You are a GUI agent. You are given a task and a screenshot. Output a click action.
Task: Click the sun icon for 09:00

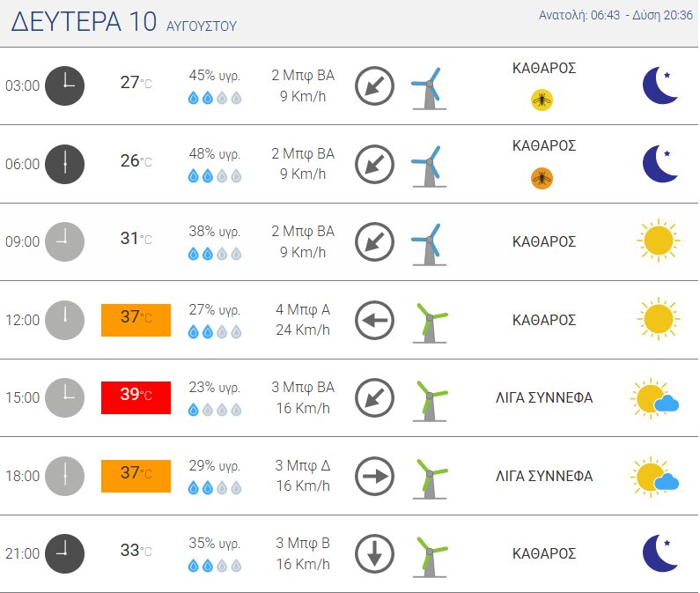tap(659, 241)
